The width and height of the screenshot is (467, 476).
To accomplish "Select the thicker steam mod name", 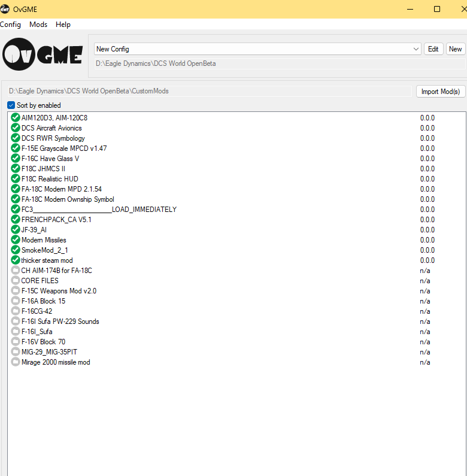I will [x=47, y=260].
